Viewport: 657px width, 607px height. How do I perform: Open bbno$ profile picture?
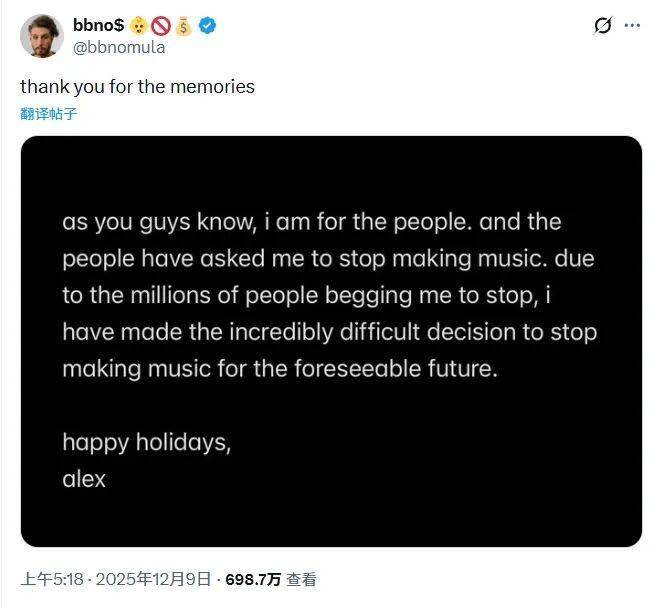[x=40, y=35]
